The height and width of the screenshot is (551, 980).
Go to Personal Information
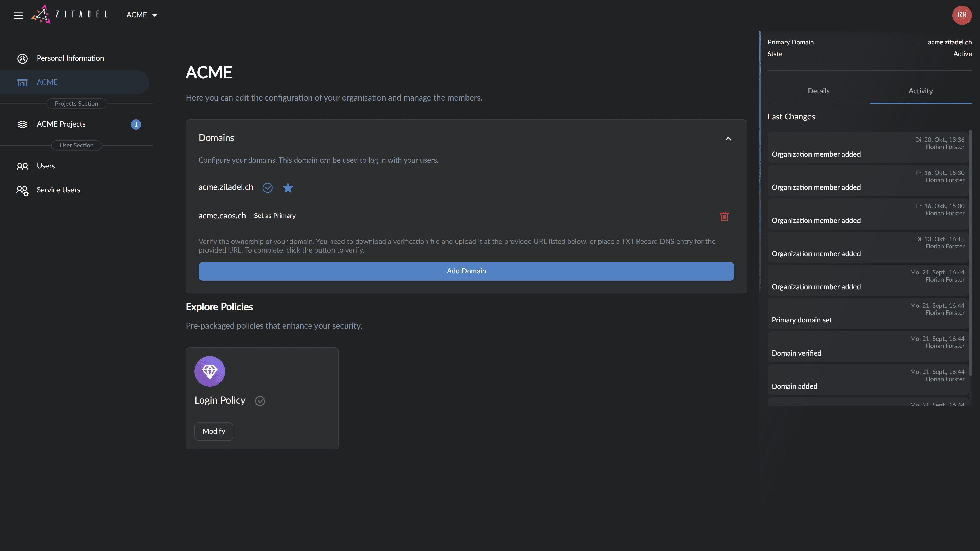pyautogui.click(x=70, y=58)
